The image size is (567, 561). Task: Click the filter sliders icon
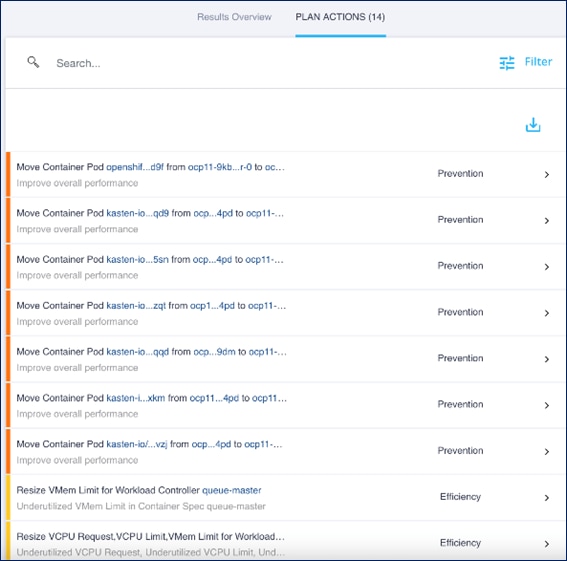pyautogui.click(x=507, y=63)
